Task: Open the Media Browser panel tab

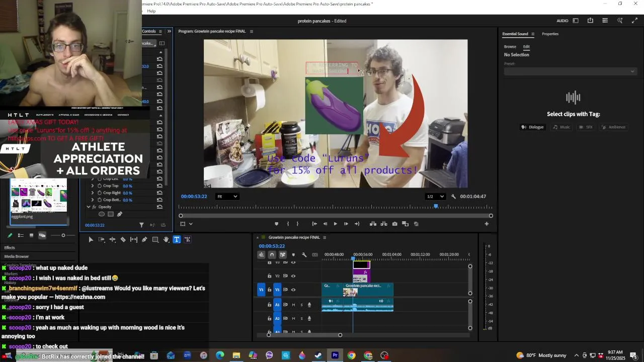Action: pyautogui.click(x=17, y=256)
